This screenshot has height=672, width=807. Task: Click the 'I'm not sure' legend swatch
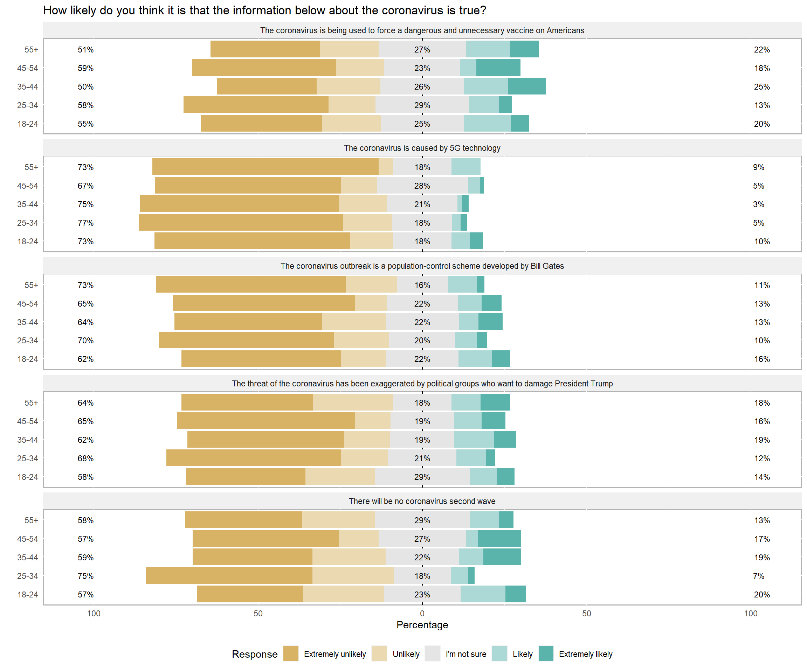(x=432, y=653)
